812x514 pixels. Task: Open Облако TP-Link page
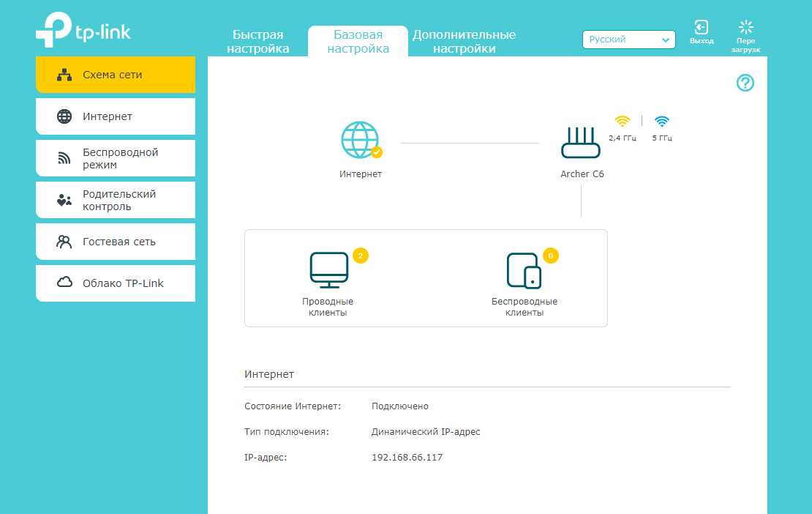point(116,283)
